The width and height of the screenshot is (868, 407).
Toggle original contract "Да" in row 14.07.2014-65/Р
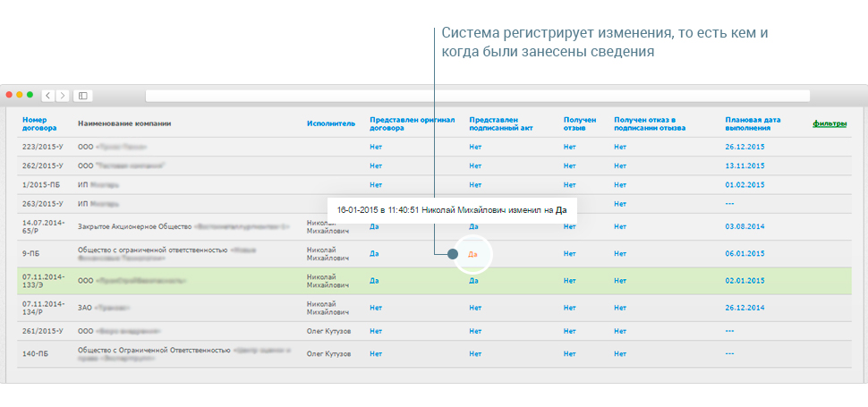click(374, 226)
